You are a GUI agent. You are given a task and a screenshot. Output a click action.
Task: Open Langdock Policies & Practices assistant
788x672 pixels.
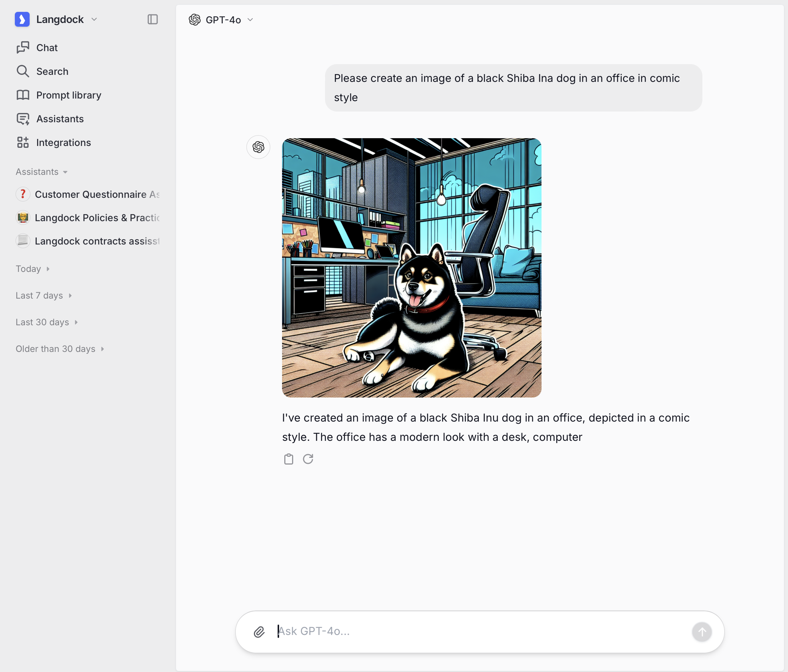point(97,218)
